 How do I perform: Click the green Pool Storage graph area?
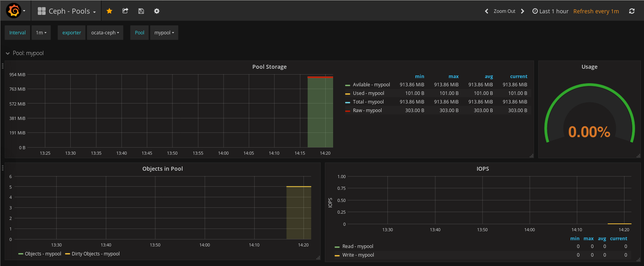[x=320, y=112]
